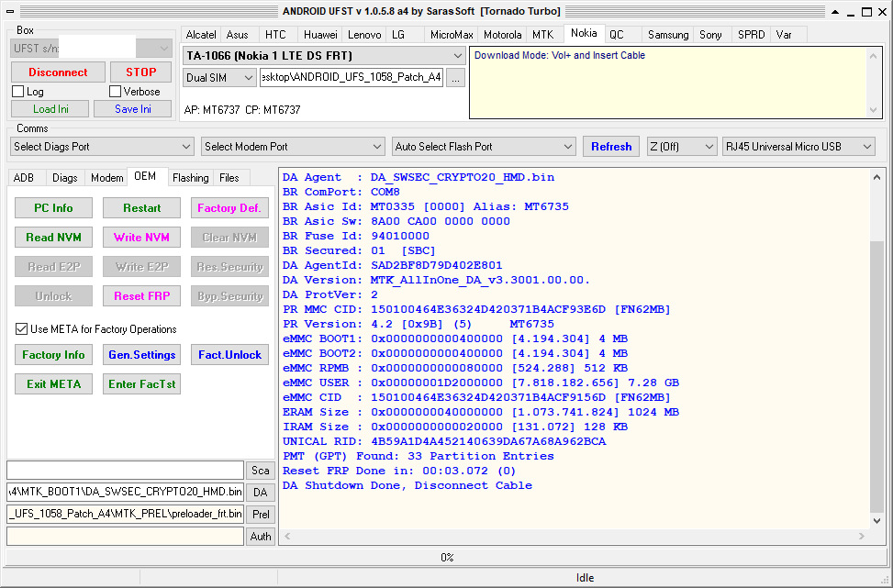This screenshot has height=588, width=893.
Task: Open the Z (Off) dropdown
Action: coord(682,146)
